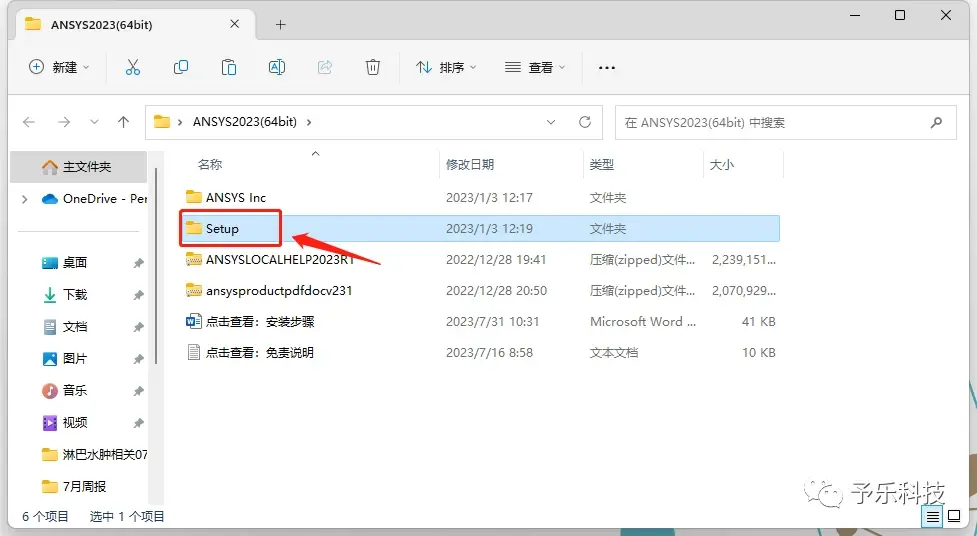Switch to details view icon in status bar
The width and height of the screenshot is (977, 536).
coord(933,516)
